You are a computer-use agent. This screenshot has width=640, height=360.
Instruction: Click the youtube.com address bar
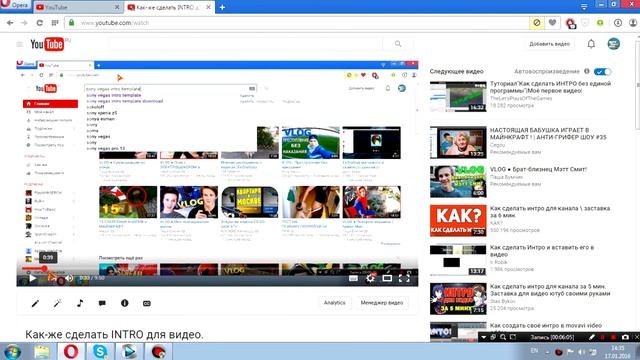(297, 23)
